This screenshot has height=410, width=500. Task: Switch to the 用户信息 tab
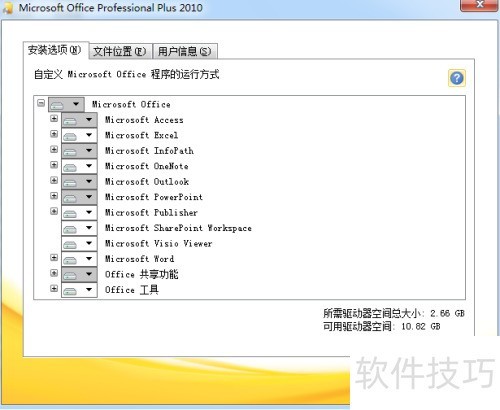185,51
